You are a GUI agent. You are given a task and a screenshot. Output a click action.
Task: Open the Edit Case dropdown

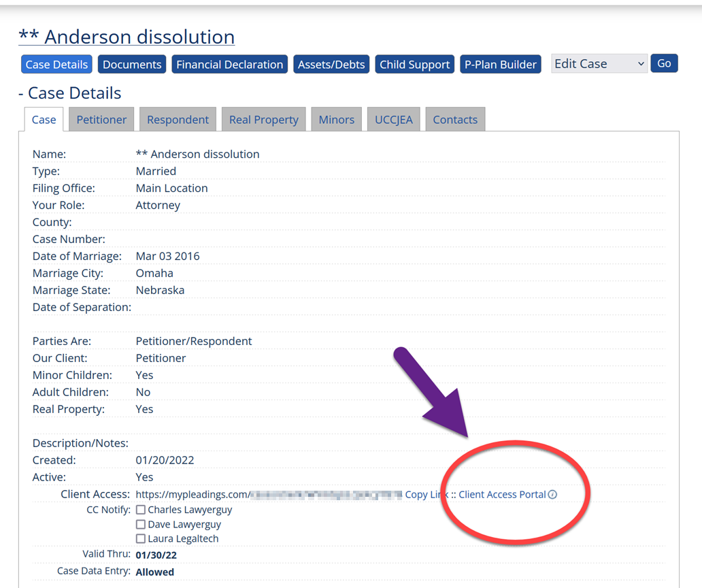[x=599, y=63]
